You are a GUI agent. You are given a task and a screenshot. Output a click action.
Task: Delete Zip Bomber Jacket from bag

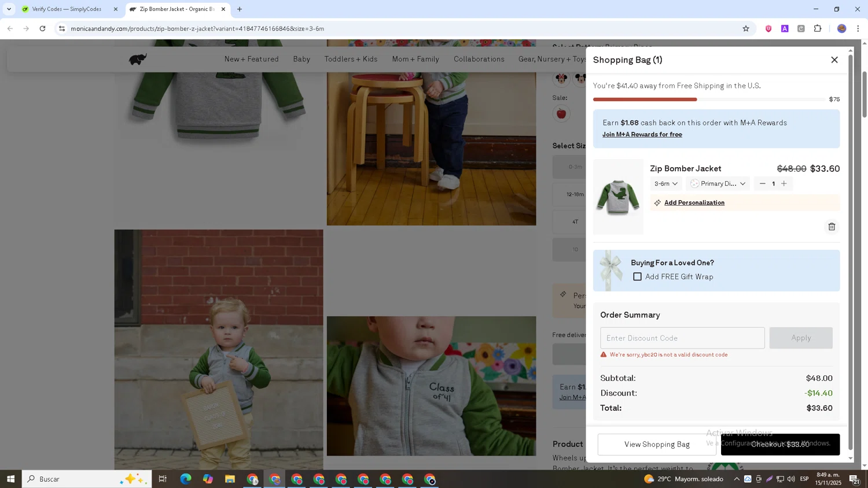[x=832, y=227]
